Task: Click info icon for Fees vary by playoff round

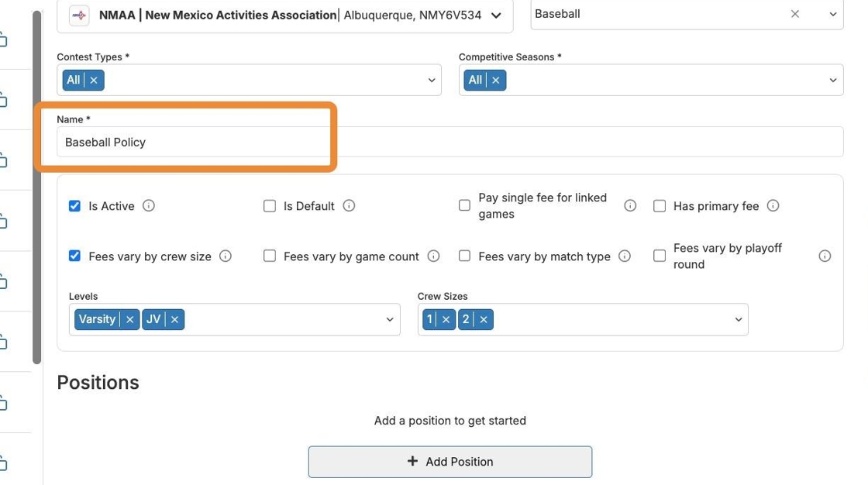Action: (825, 256)
